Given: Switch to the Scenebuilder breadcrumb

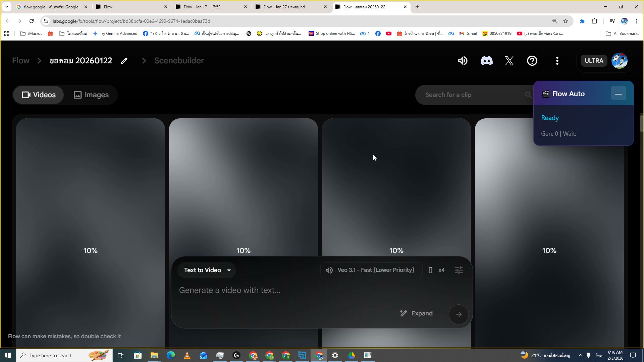Looking at the screenshot, I should [179, 61].
